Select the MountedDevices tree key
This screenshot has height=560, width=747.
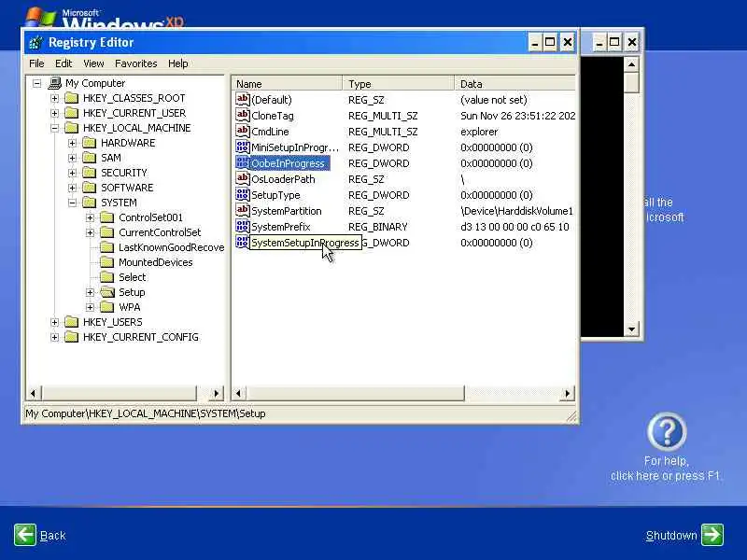pyautogui.click(x=155, y=262)
